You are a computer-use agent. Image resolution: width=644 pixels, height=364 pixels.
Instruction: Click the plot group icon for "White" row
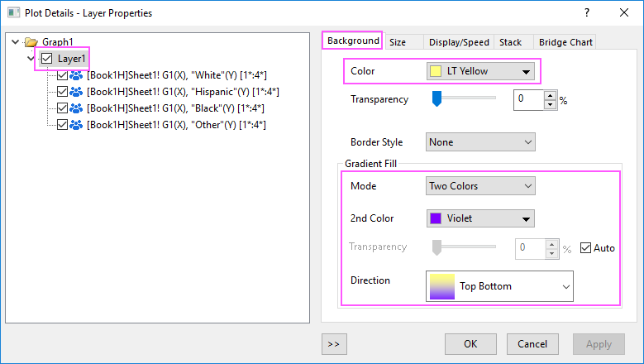point(76,75)
